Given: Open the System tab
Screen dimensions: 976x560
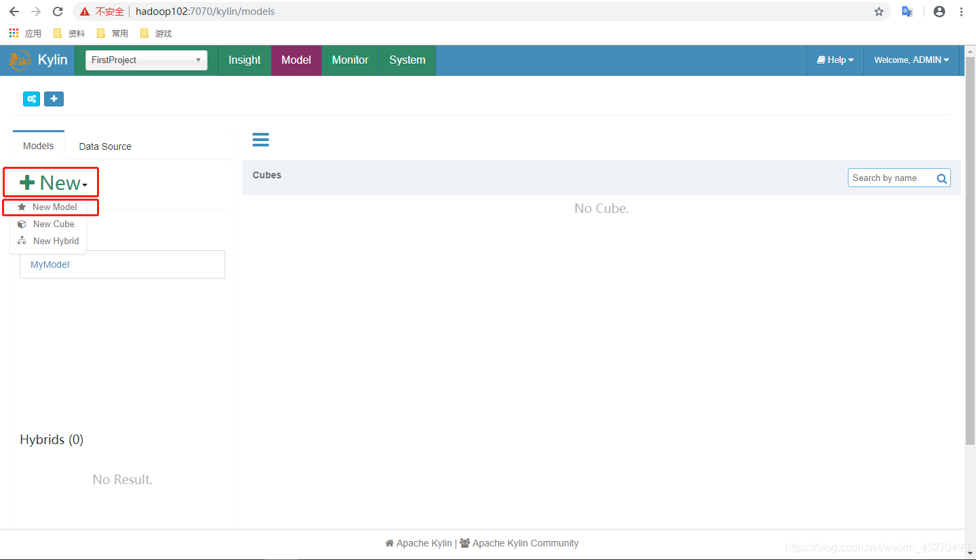Looking at the screenshot, I should (407, 60).
